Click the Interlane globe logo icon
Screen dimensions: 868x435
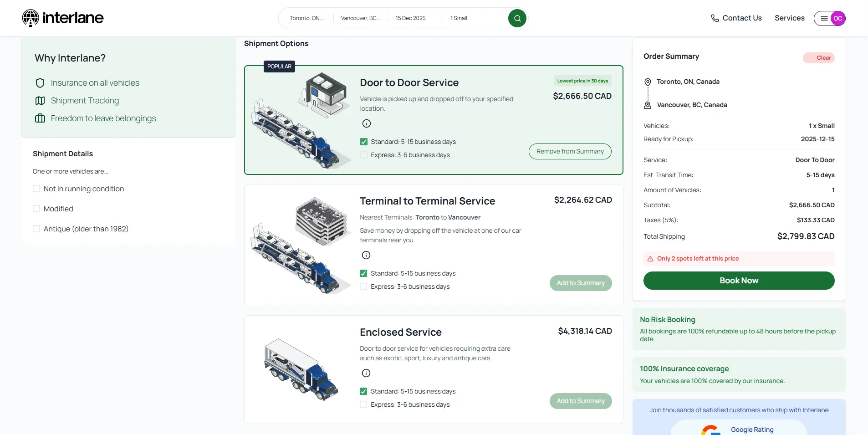click(x=31, y=18)
